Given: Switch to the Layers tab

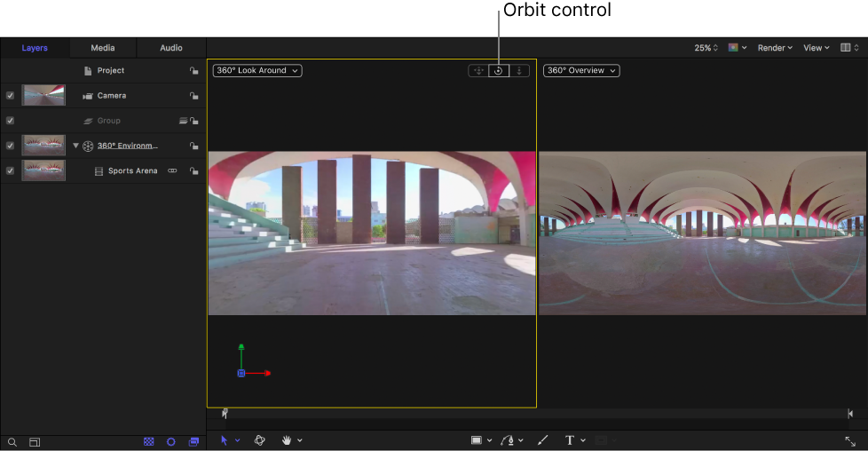Looking at the screenshot, I should click(35, 48).
